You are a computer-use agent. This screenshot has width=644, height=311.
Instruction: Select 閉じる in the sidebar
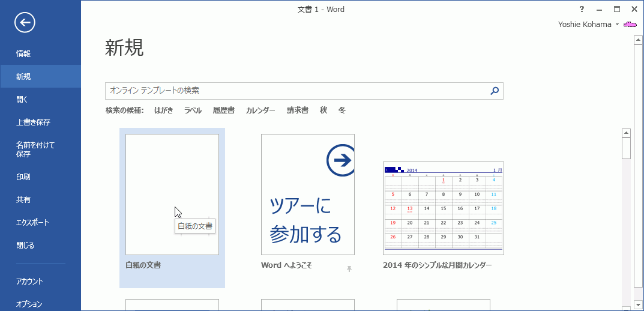coord(40,246)
